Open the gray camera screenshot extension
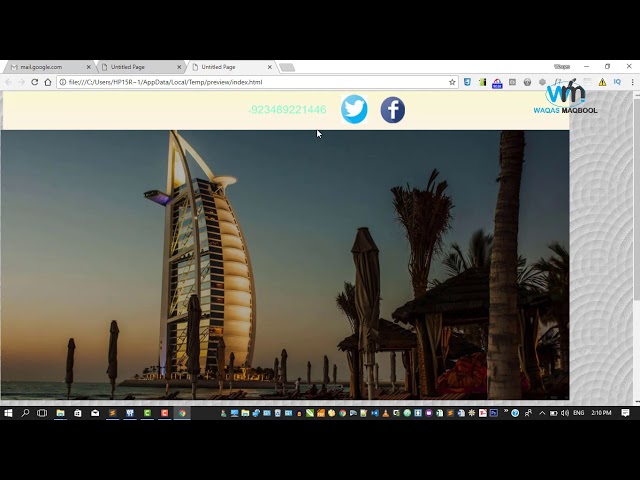640x480 pixels. click(x=512, y=82)
